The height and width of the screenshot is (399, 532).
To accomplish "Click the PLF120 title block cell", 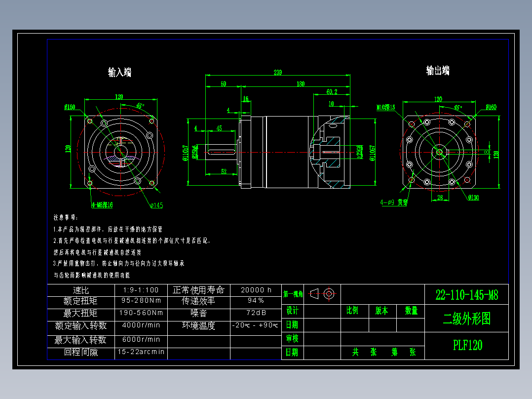I will 467,345.
